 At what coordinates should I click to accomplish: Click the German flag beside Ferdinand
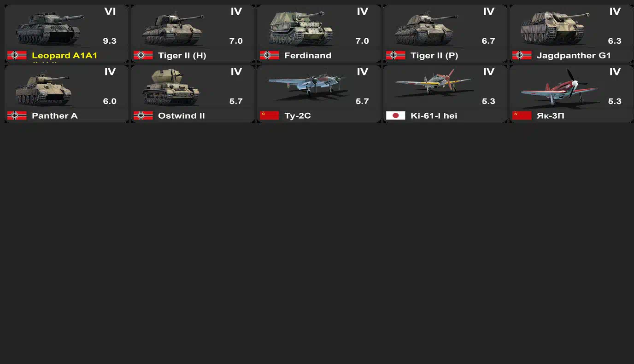[269, 55]
